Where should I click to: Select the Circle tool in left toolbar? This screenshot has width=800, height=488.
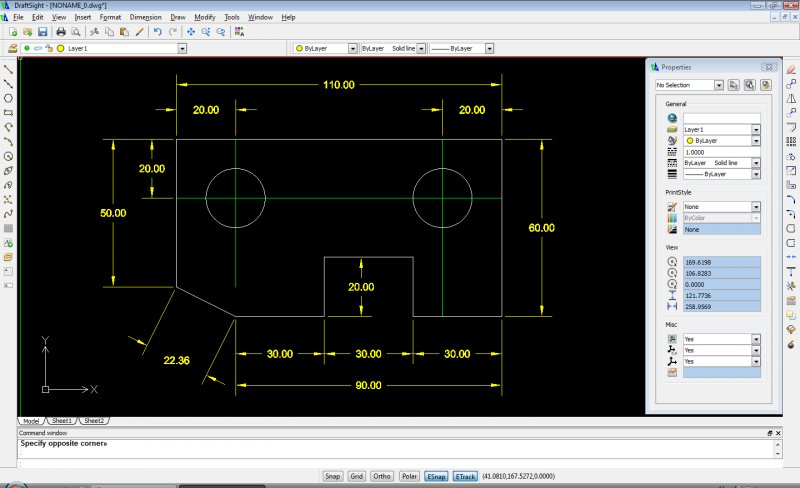[8, 156]
